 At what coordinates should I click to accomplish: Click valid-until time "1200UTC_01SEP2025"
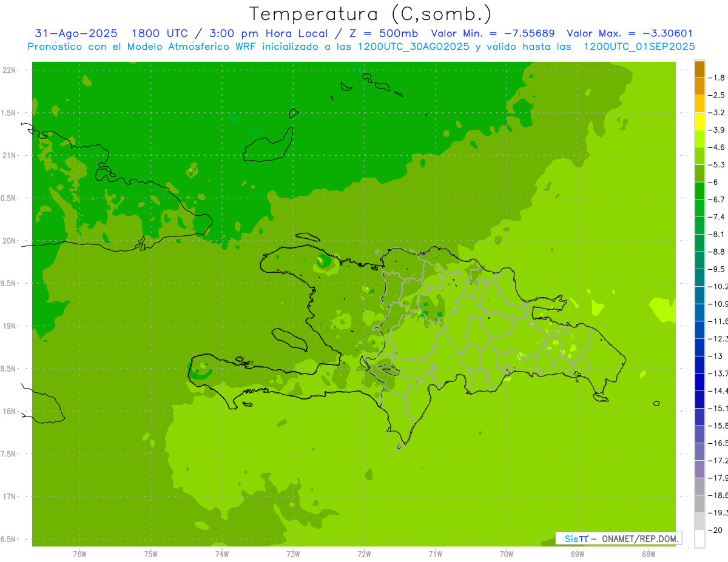click(x=639, y=47)
